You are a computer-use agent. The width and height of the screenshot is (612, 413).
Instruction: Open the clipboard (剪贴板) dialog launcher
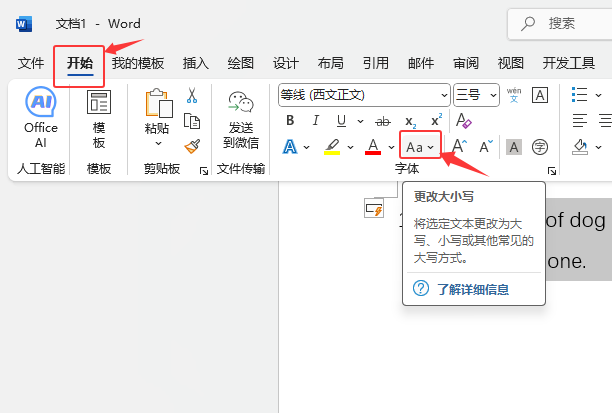tap(203, 171)
